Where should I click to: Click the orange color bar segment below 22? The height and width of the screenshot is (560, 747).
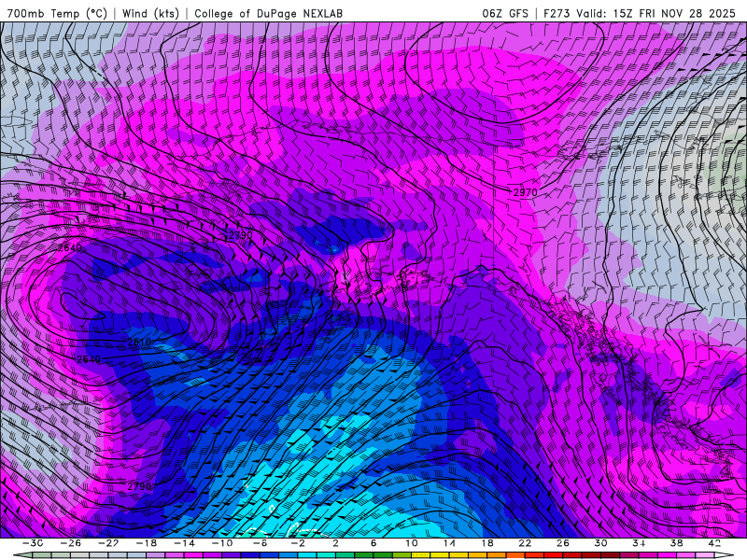[515, 555]
